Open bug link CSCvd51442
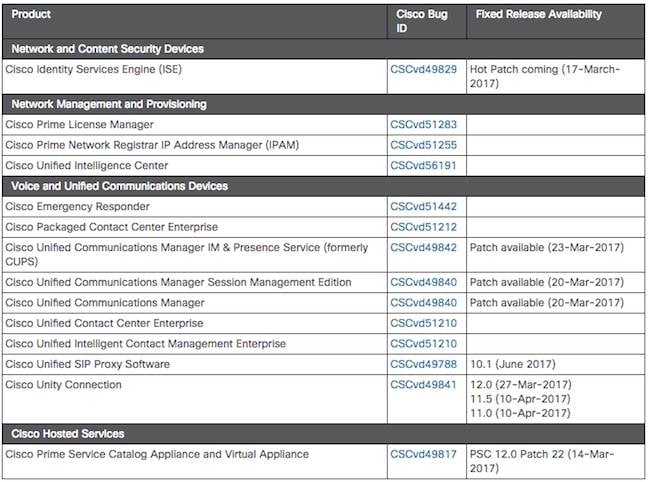 tap(423, 207)
